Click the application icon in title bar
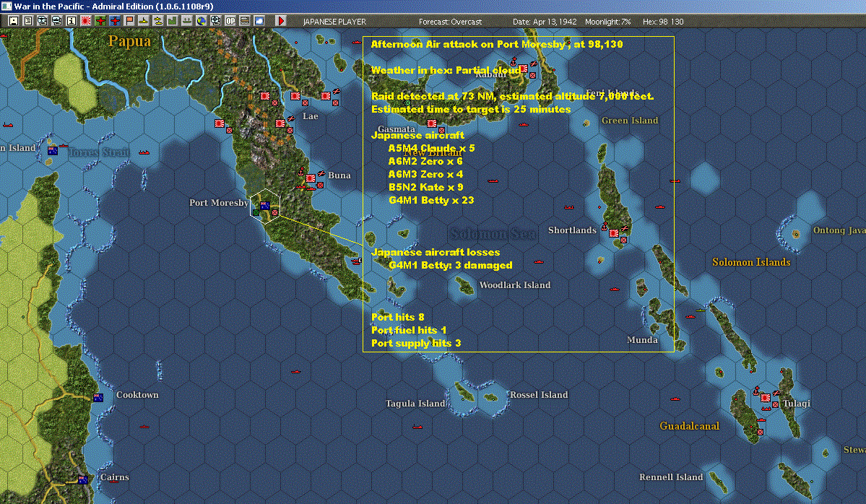The width and height of the screenshot is (866, 504). coord(7,6)
